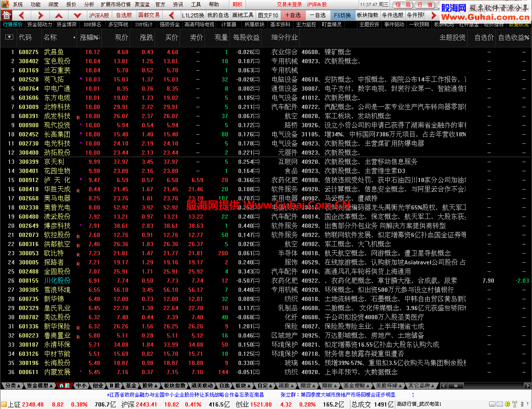
Task: Sort by the 每股收益 column header
Action: (x=246, y=37)
